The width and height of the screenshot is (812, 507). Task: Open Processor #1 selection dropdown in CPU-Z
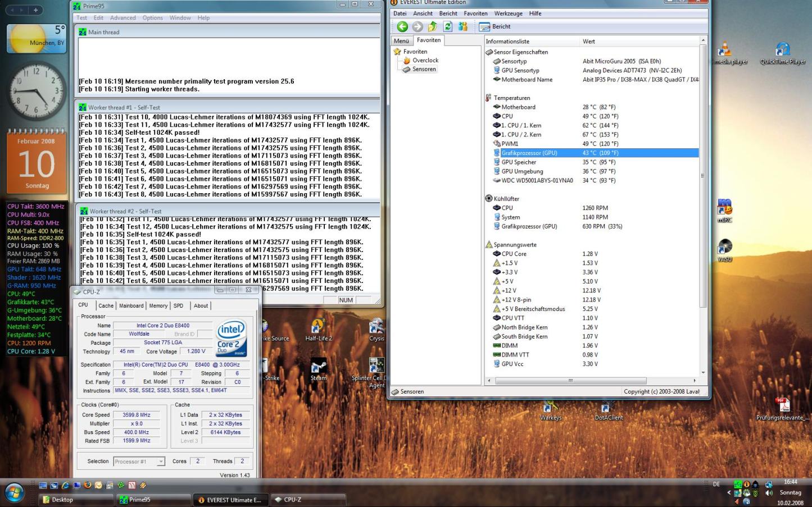point(139,462)
